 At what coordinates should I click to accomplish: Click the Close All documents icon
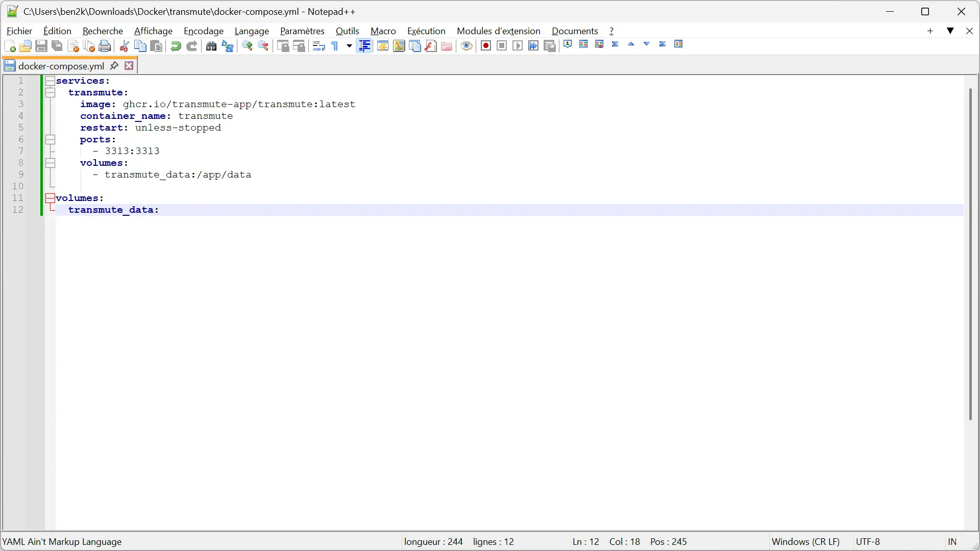[x=89, y=46]
